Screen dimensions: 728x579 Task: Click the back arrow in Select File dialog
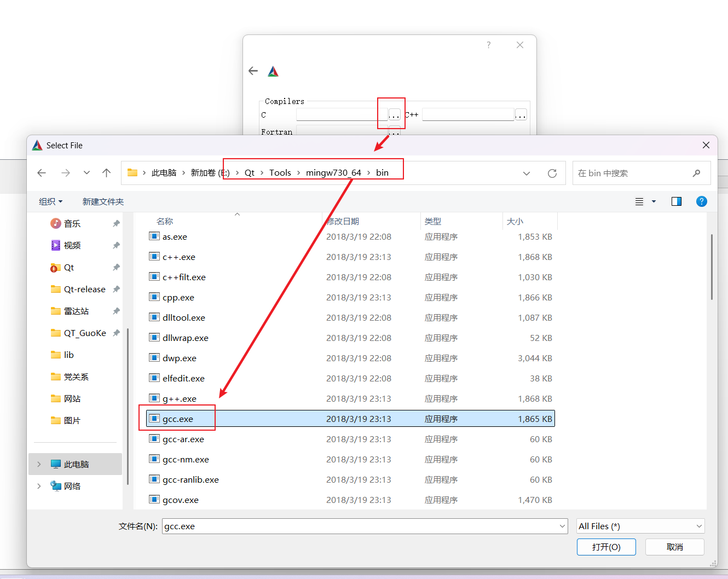pyautogui.click(x=42, y=173)
